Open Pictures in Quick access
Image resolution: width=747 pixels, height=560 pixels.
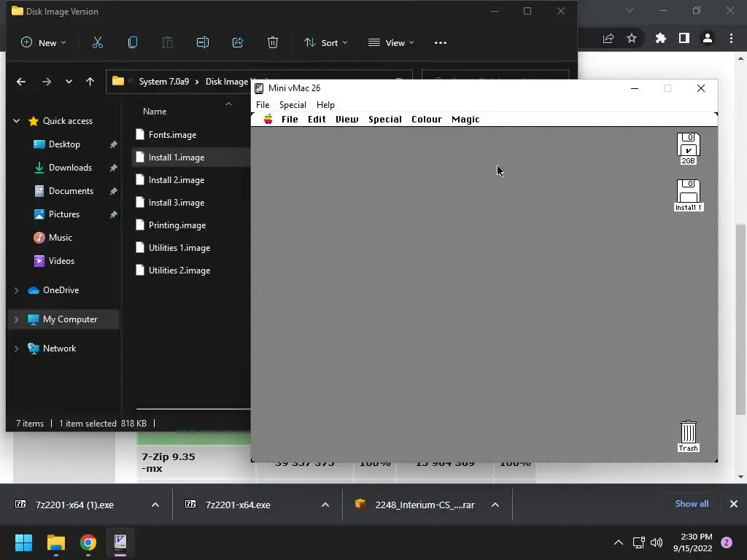point(64,214)
